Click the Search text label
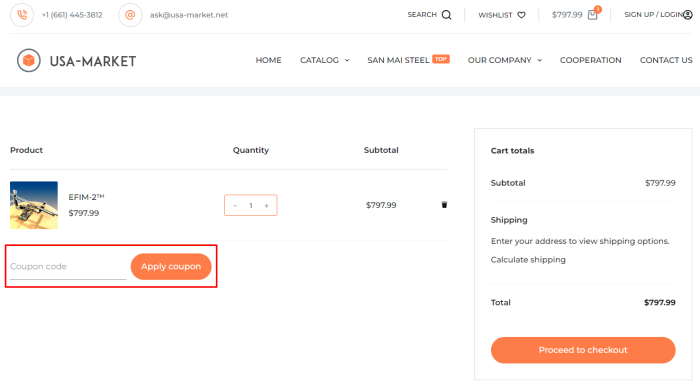Screen dimensions: 700x392 [x=422, y=15]
